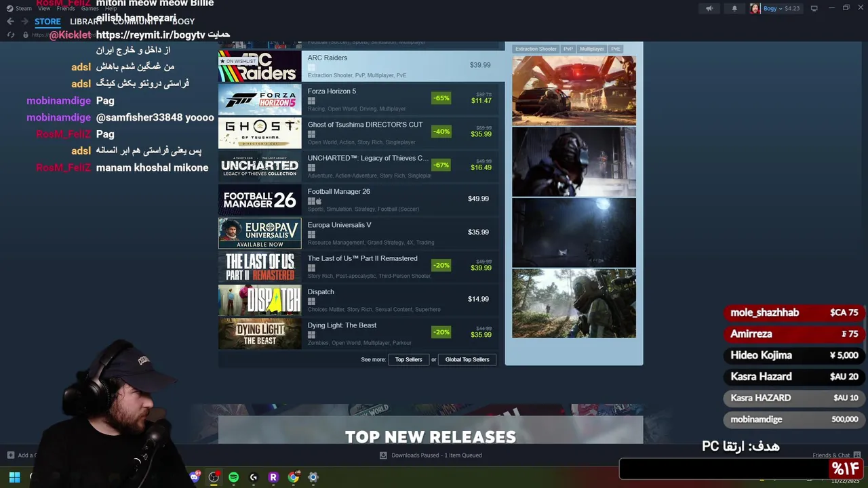Open Forza Horizon 5 listing

point(358,100)
